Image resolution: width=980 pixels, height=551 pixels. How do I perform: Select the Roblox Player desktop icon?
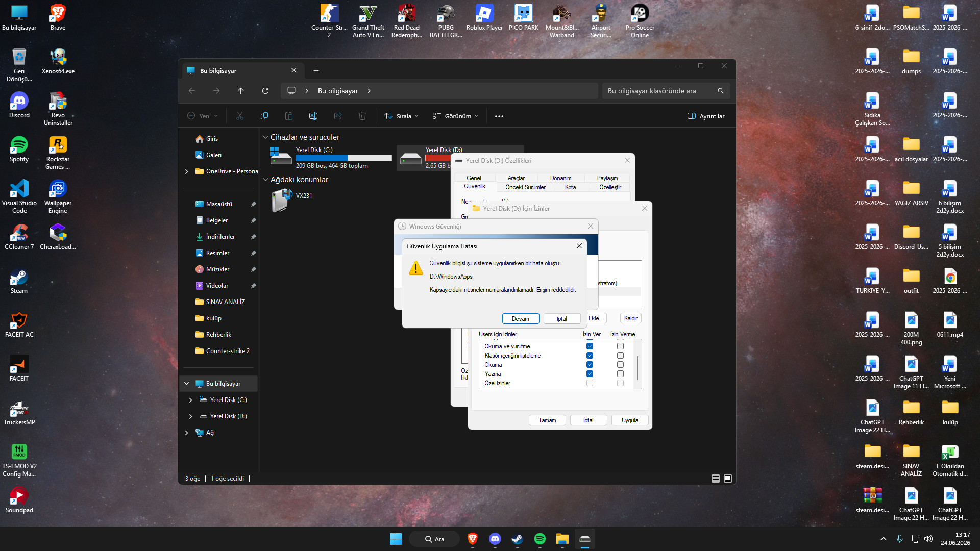click(x=484, y=18)
